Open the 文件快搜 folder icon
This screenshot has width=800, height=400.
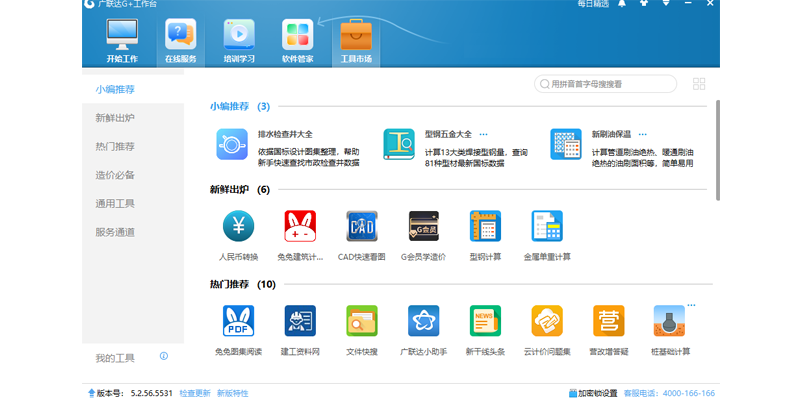[x=362, y=321]
